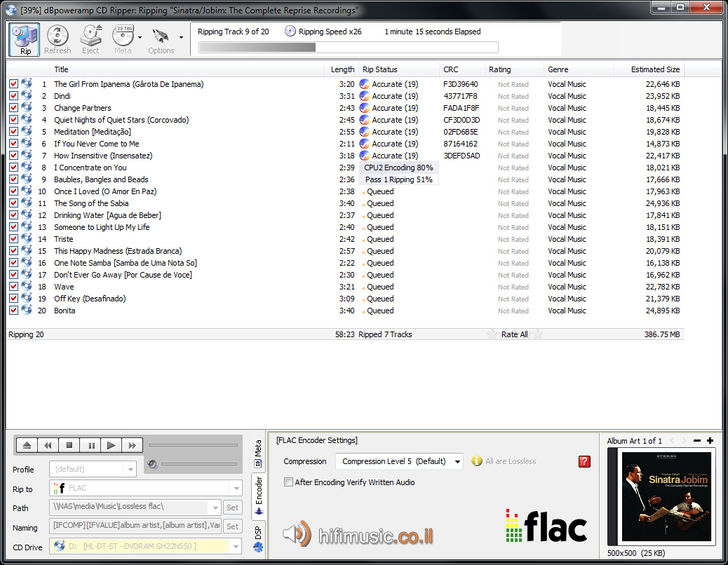Screen dimensions: 728x565
Task: Uncheck the Dindi track checkbox
Action: (x=13, y=96)
